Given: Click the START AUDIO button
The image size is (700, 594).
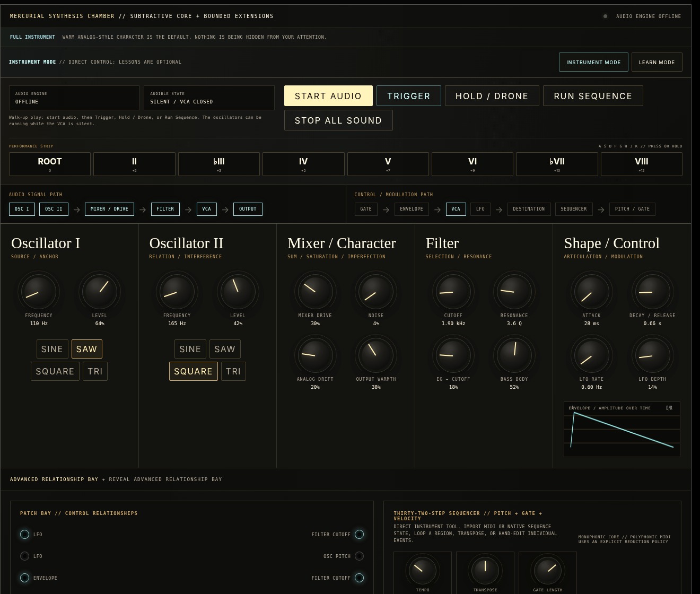Looking at the screenshot, I should point(328,95).
